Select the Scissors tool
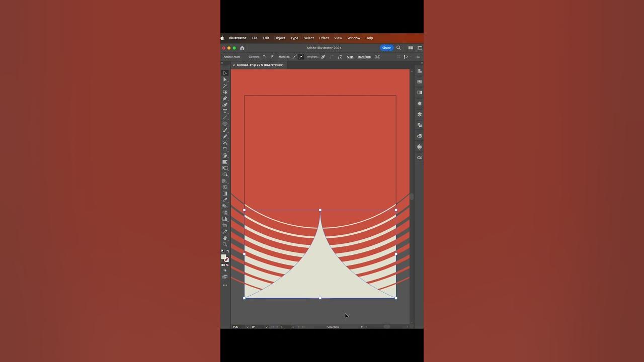 tap(225, 143)
